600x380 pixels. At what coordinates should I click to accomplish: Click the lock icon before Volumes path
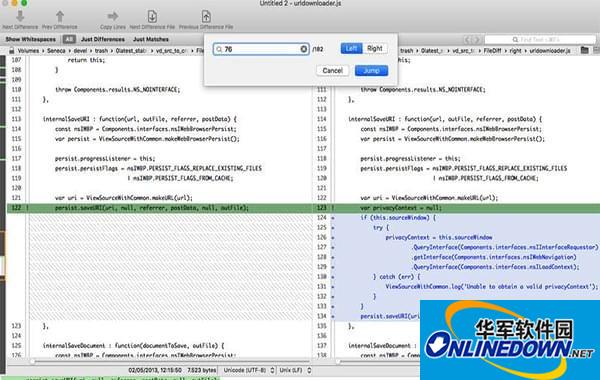coord(11,51)
